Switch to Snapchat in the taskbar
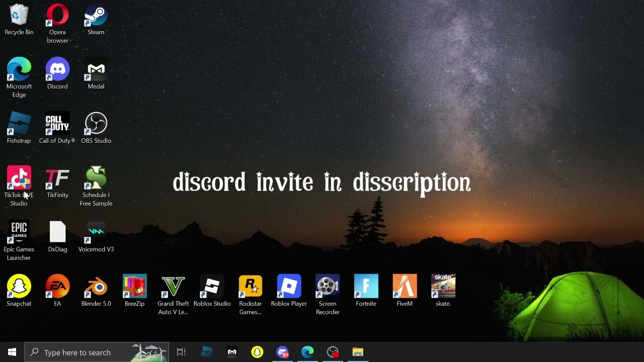The width and height of the screenshot is (644, 362). (x=257, y=352)
